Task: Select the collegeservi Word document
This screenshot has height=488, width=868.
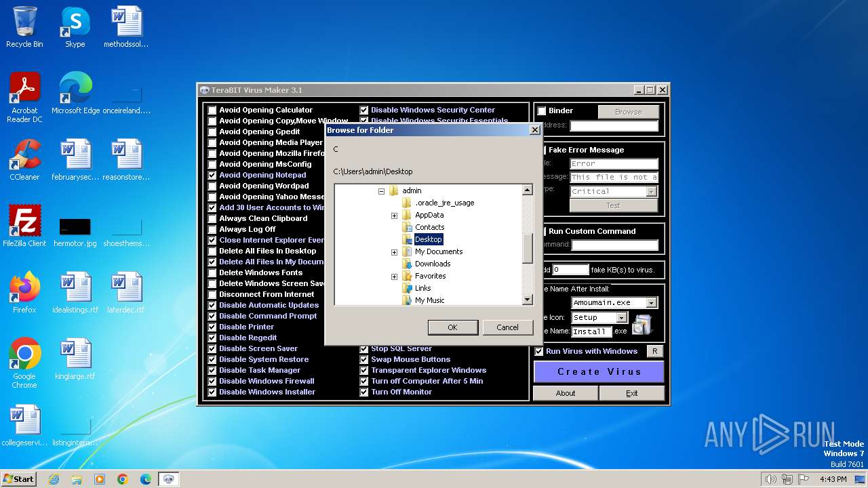Action: coord(24,425)
